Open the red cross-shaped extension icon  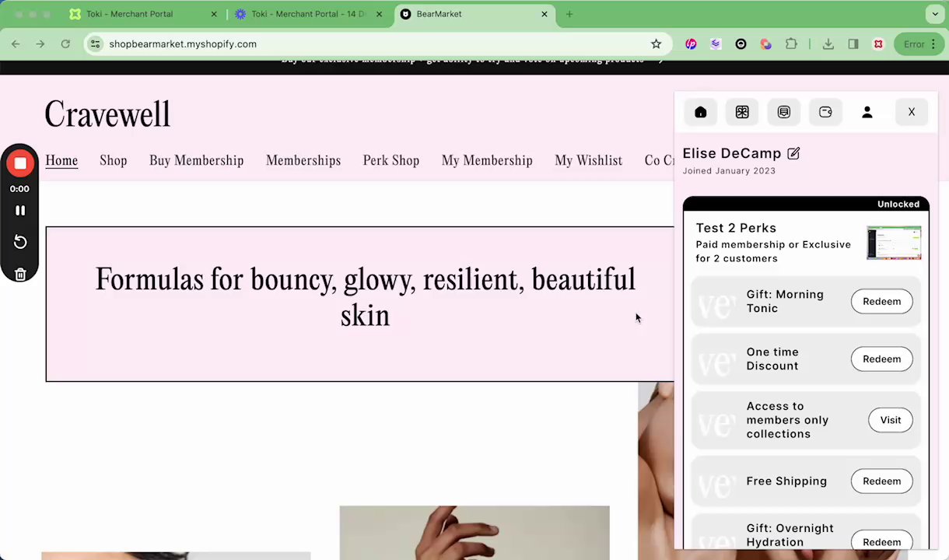(x=878, y=44)
